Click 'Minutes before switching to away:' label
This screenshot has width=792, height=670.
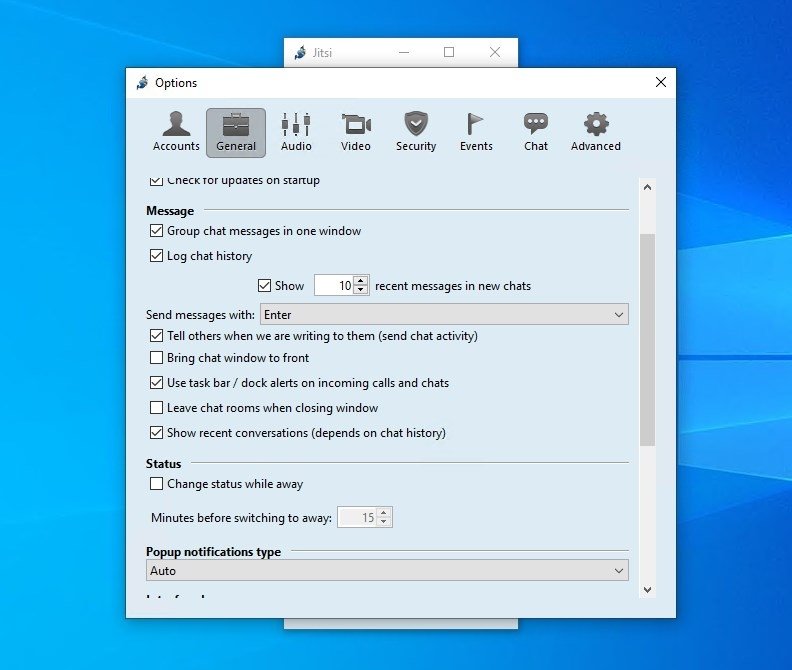(241, 518)
